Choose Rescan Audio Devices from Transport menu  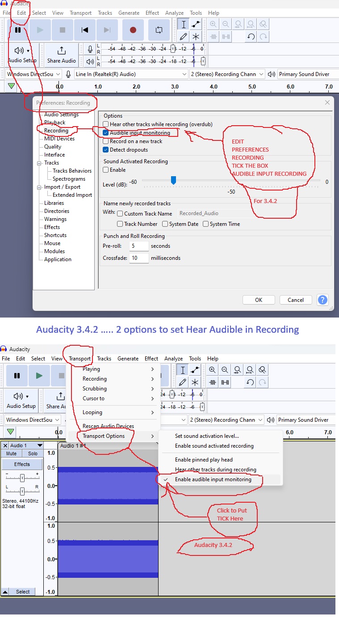tap(108, 426)
